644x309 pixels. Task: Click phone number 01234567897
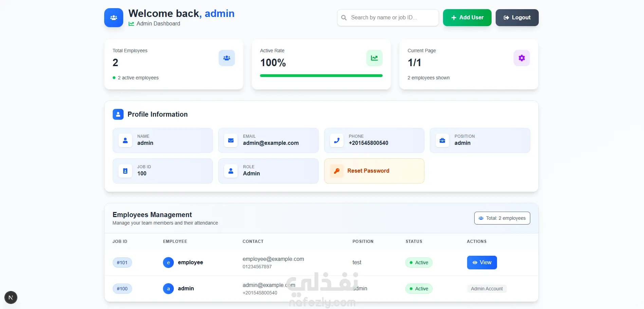click(257, 267)
